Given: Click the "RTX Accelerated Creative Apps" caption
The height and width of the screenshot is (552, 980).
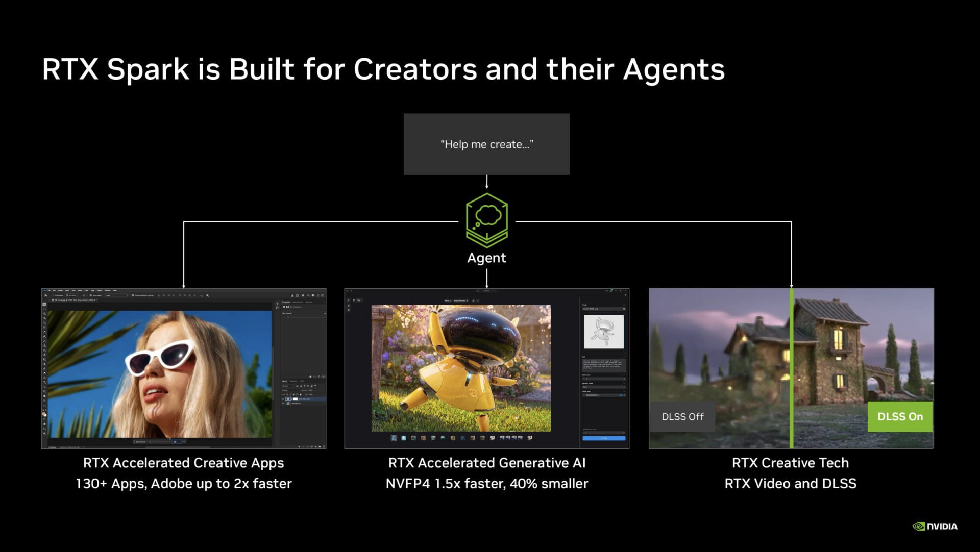Looking at the screenshot, I should [183, 463].
